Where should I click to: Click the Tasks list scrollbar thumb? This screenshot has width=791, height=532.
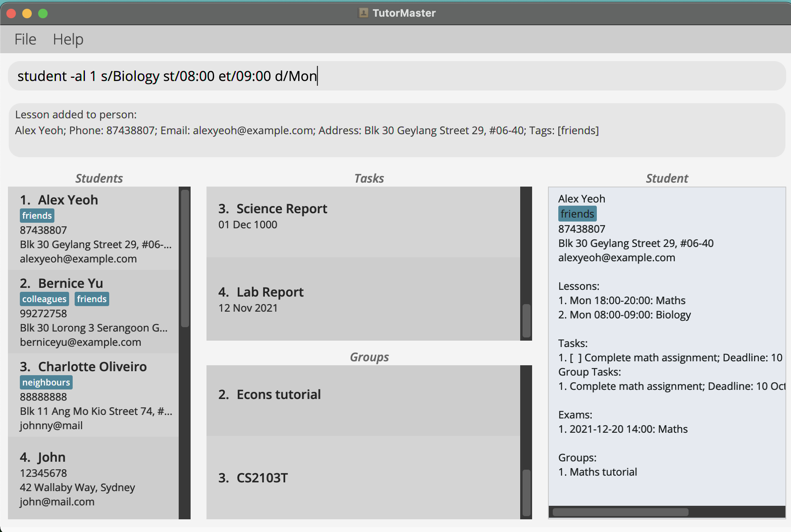tap(526, 320)
